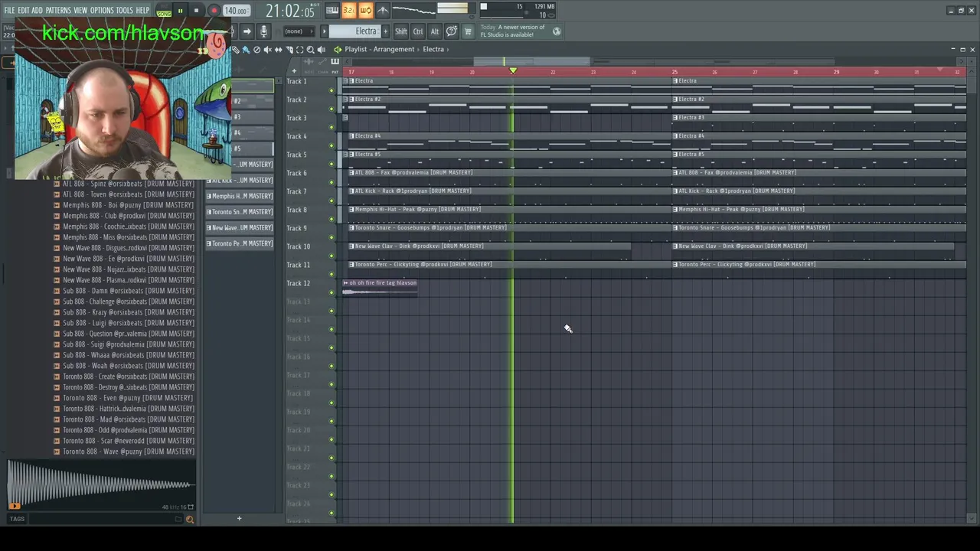This screenshot has height=551, width=980.
Task: Open the FILE menu
Action: coord(9,10)
